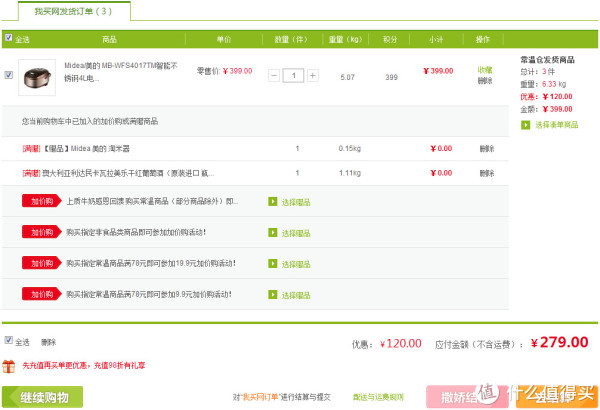The image size is (600, 410).
Task: Click 加价购 tag on 上质牛奶感恩回馈 row
Action: coord(42,201)
